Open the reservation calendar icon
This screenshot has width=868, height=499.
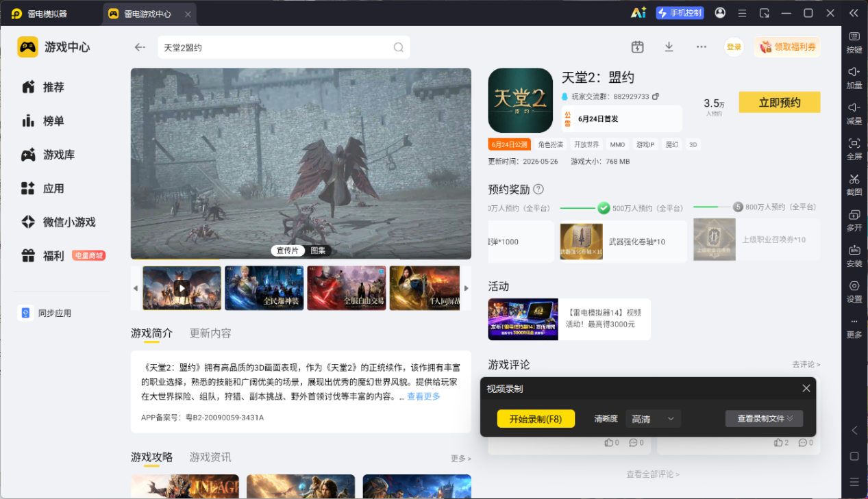point(637,47)
